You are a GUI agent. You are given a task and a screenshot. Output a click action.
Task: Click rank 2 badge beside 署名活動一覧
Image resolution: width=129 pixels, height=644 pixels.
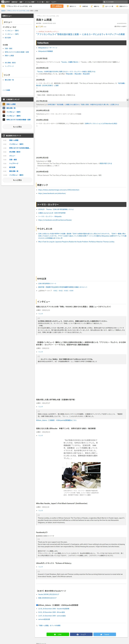tap(4, 108)
